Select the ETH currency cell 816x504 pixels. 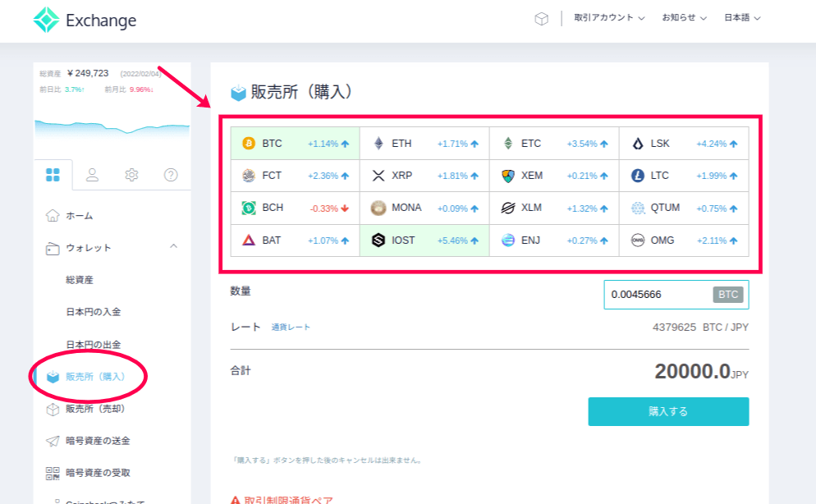click(x=424, y=144)
